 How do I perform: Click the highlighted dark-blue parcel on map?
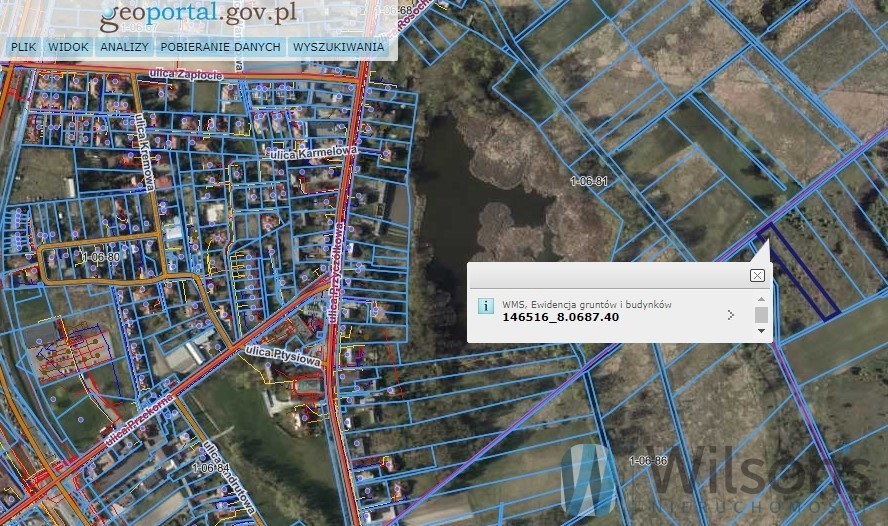click(x=799, y=270)
